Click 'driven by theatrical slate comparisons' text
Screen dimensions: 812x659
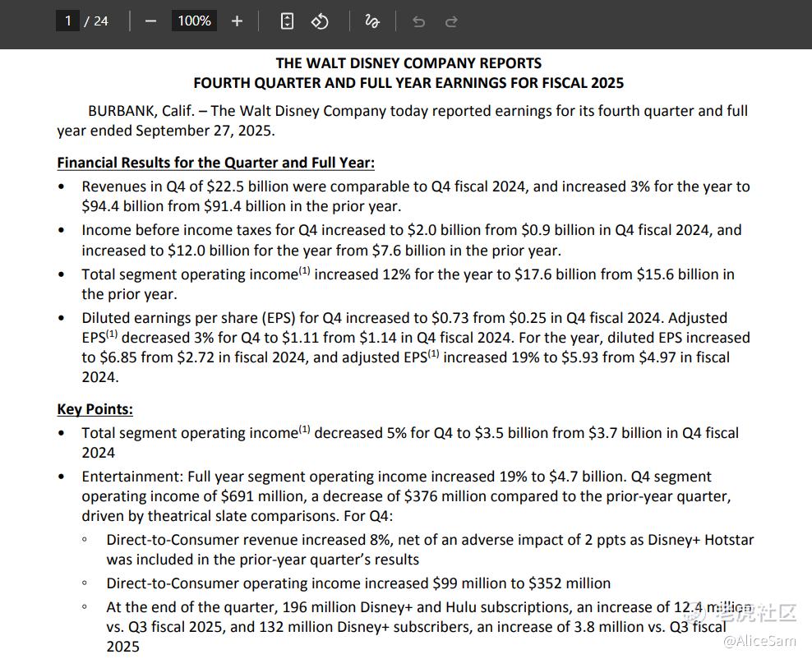click(x=210, y=515)
